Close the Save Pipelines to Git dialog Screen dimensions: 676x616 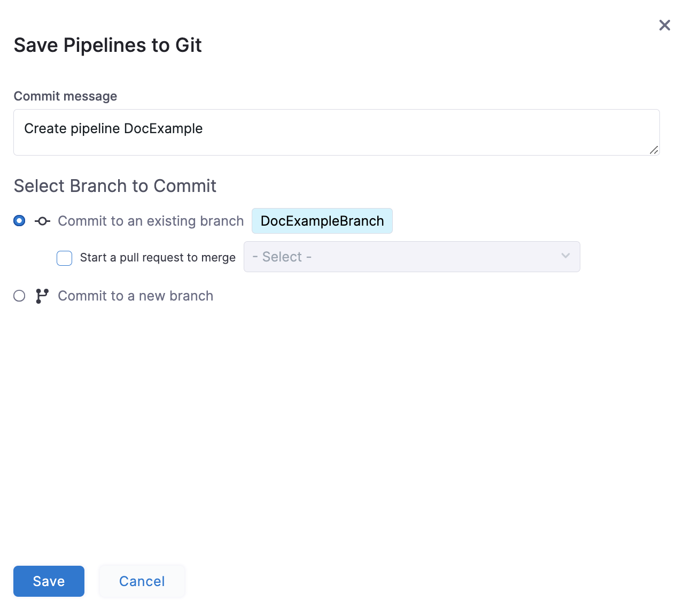click(664, 25)
